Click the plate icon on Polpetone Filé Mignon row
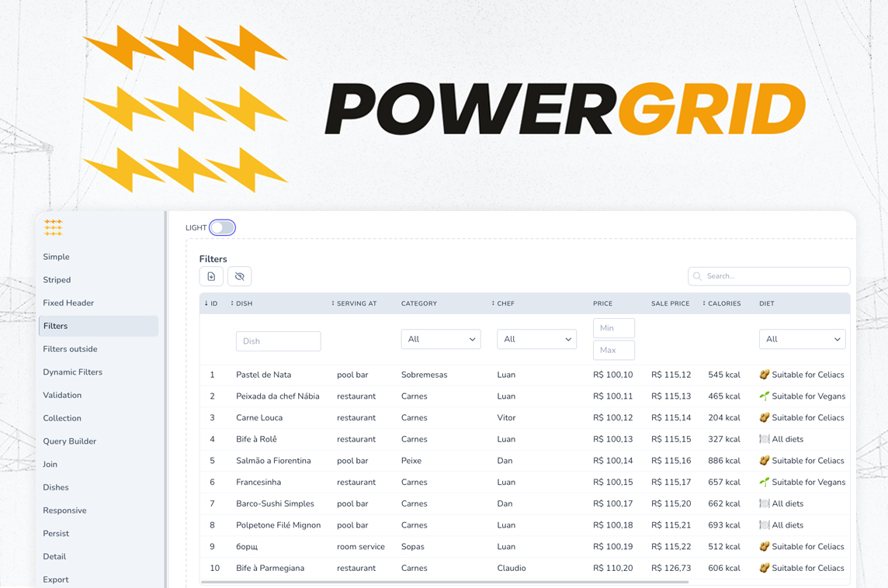Image resolution: width=888 pixels, height=588 pixels. (765, 525)
